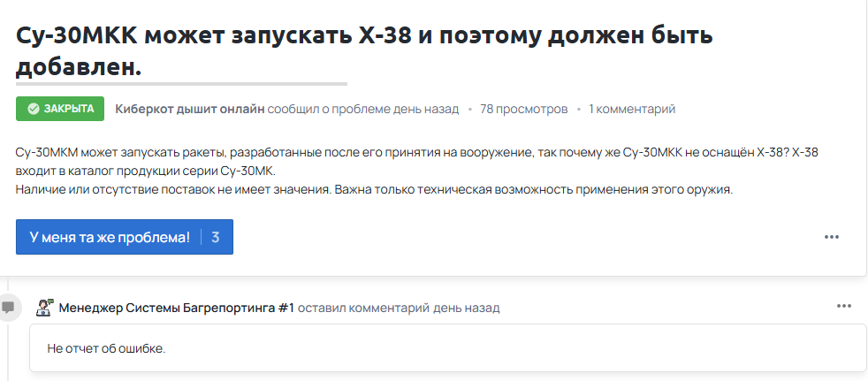Click the speech bubble comment icon
This screenshot has width=868, height=381.
point(9,308)
